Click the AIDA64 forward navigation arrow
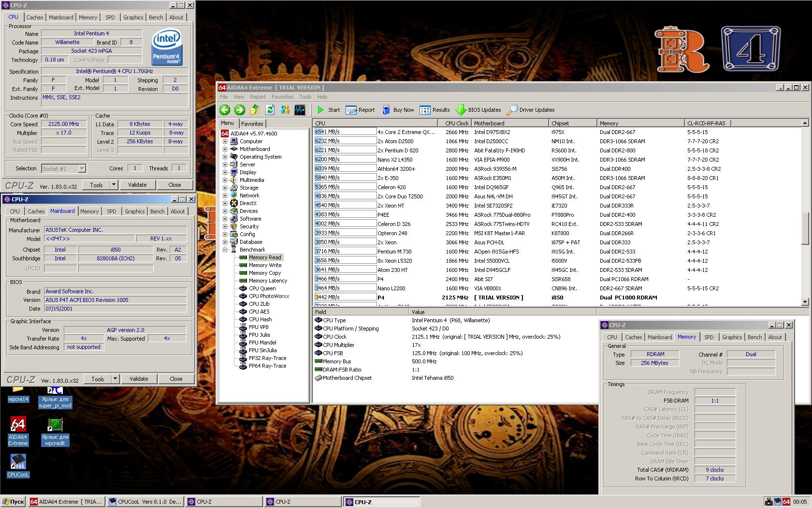 click(x=240, y=110)
